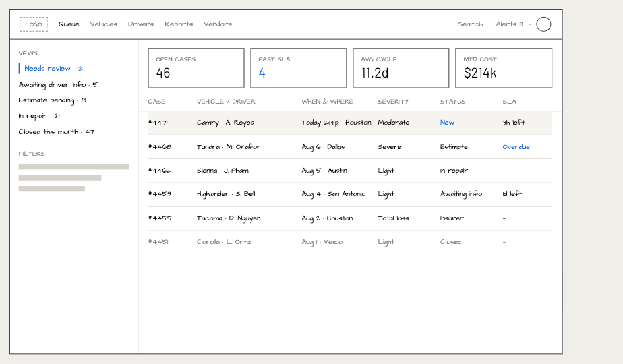This screenshot has height=364, width=623.
Task: Click Tacoma · D. Nguyen cell
Action: pos(229,218)
